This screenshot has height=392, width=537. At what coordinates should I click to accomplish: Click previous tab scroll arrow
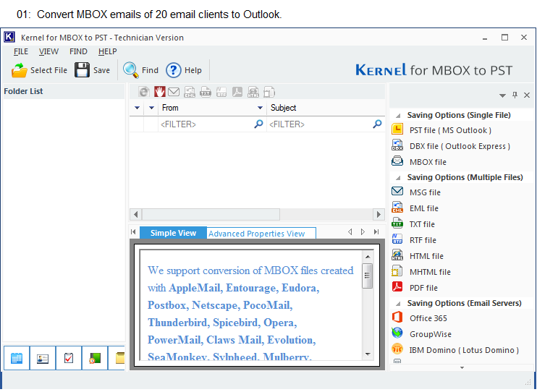tap(350, 232)
